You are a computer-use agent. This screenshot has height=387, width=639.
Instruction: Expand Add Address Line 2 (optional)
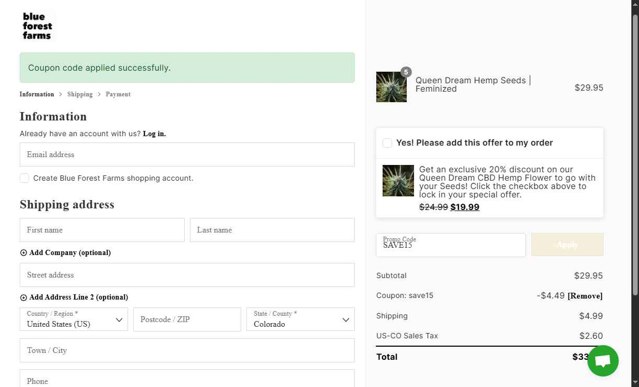79,297
